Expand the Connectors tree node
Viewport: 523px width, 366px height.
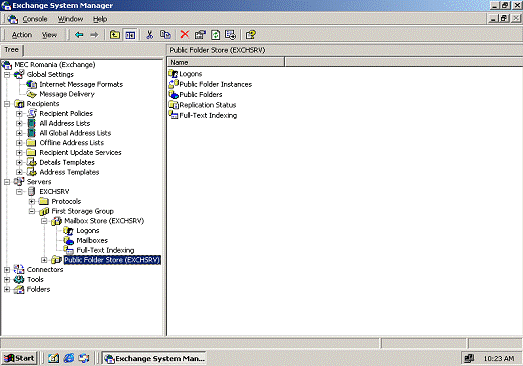tap(7, 270)
